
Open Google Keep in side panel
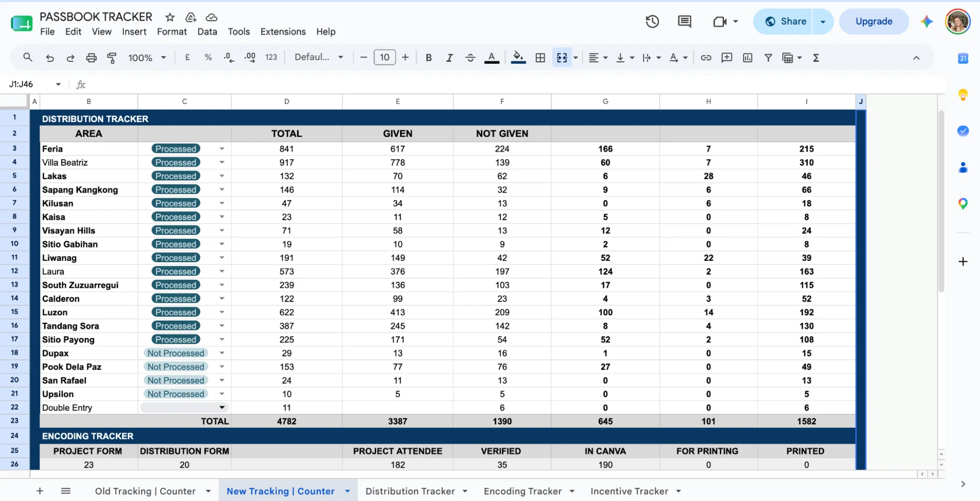[963, 95]
